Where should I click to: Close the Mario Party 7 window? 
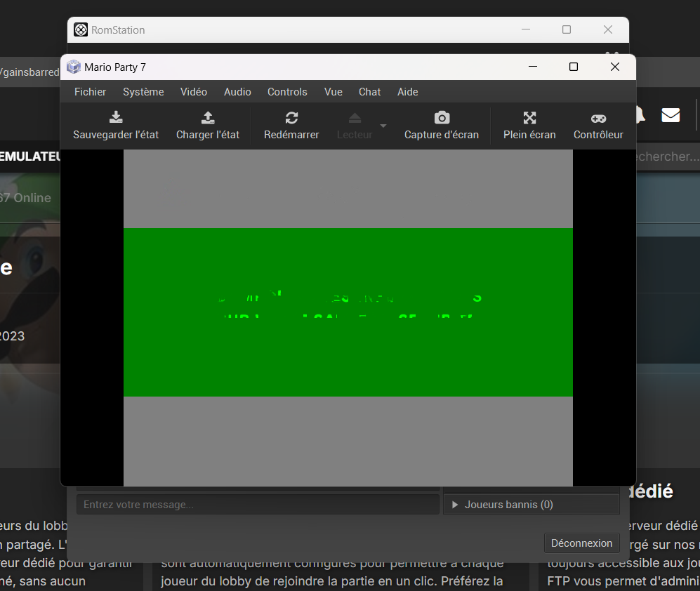(x=615, y=67)
